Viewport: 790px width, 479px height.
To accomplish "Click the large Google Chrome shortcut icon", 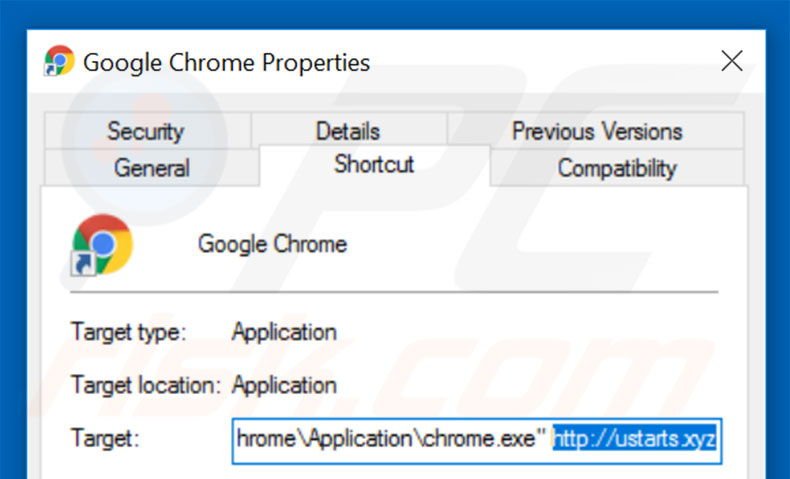I will [102, 245].
